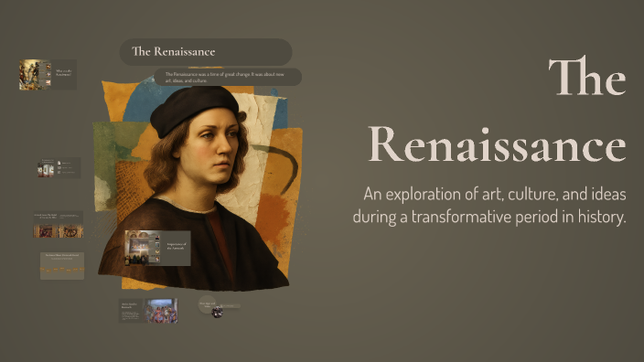Click 'The Renaissance' title pill above the portrait

click(x=206, y=52)
